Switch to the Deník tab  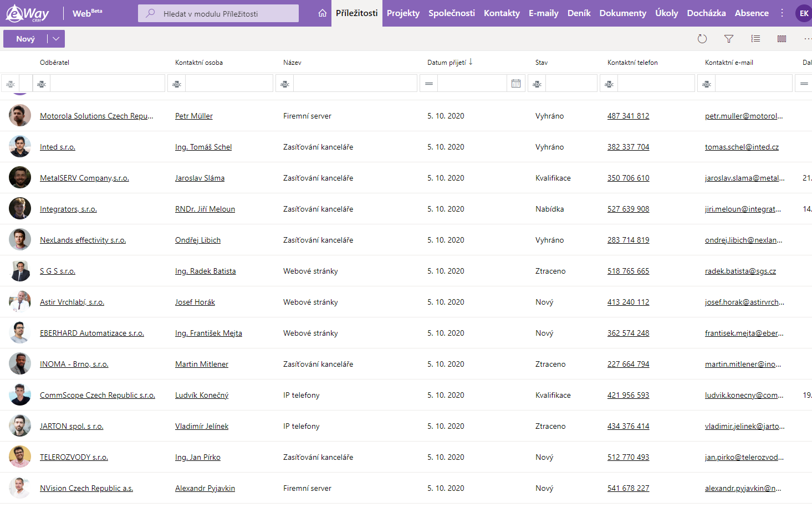coord(579,13)
